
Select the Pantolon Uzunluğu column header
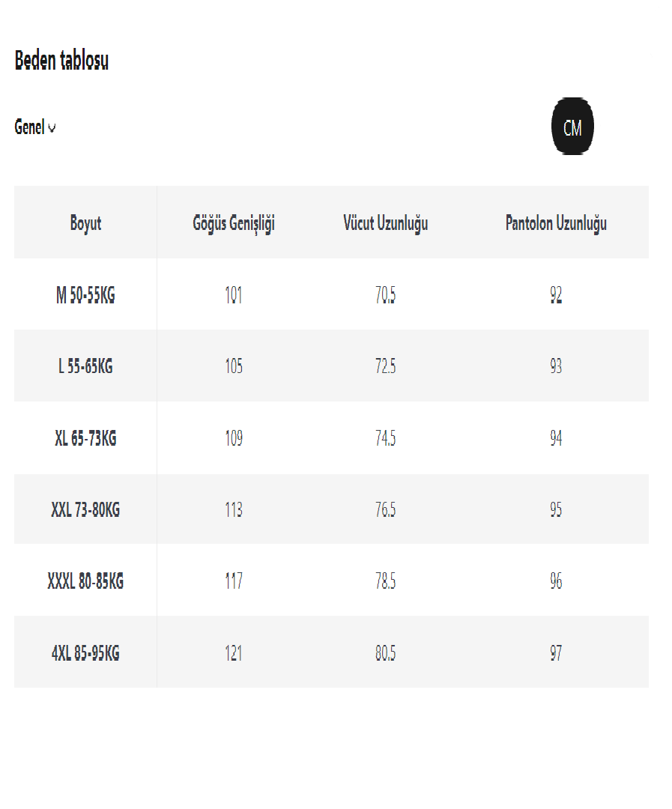pyautogui.click(x=556, y=223)
